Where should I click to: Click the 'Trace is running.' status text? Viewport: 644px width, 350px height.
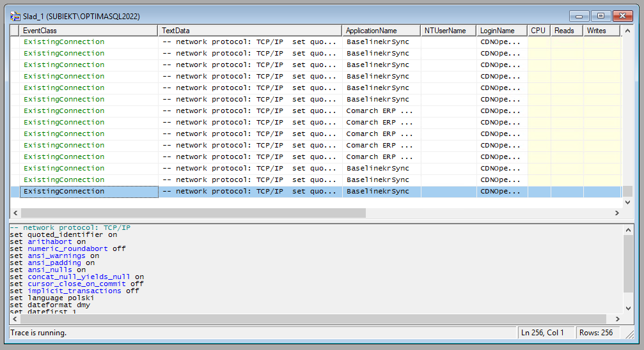(38, 333)
